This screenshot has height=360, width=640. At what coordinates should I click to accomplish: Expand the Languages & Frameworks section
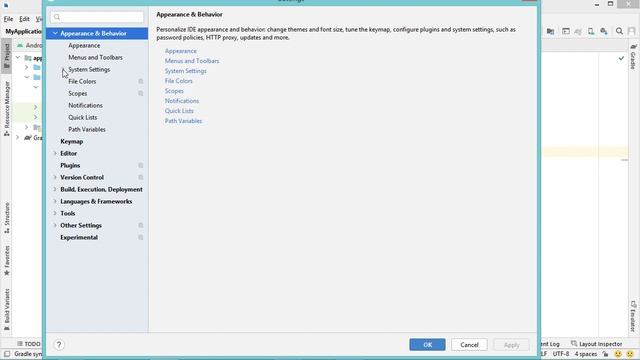[x=55, y=201]
